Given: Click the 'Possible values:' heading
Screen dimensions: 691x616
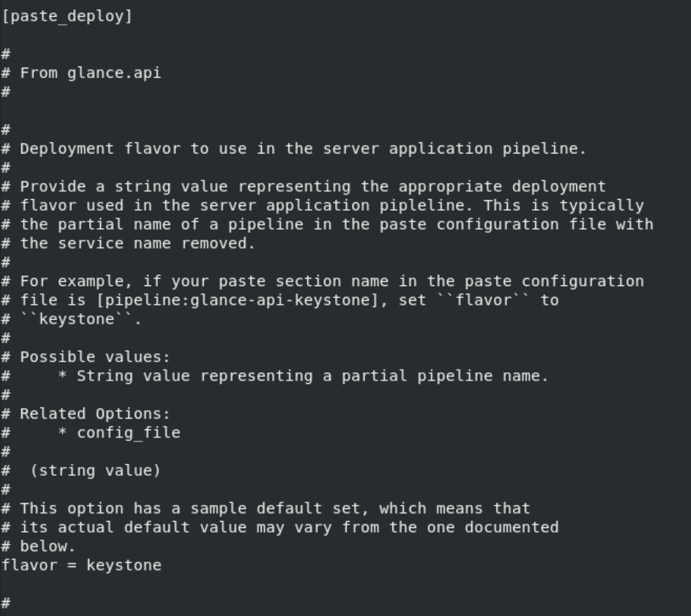Looking at the screenshot, I should coord(95,357).
